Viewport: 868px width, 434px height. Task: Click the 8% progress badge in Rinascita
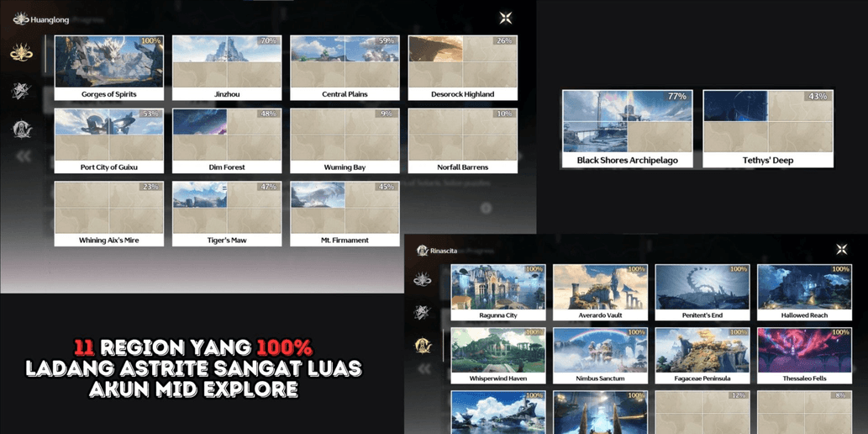tap(841, 395)
